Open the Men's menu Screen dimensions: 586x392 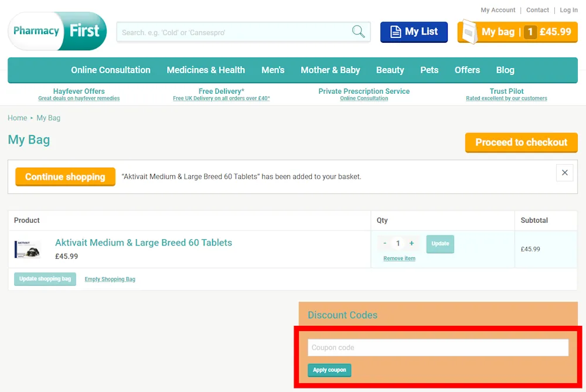pyautogui.click(x=273, y=70)
